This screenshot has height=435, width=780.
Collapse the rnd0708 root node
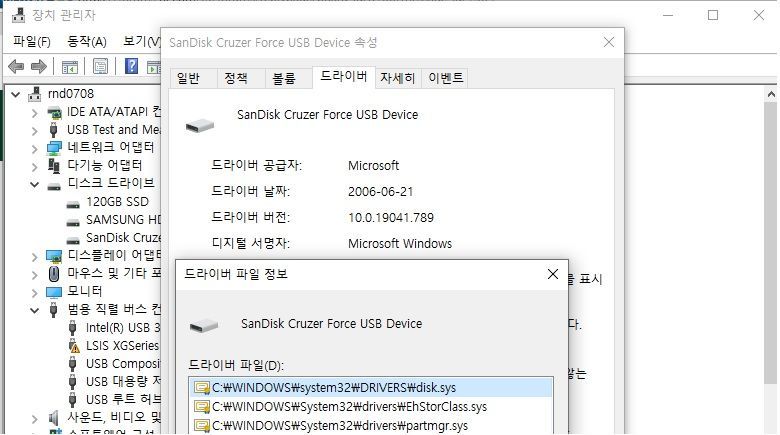[x=15, y=94]
